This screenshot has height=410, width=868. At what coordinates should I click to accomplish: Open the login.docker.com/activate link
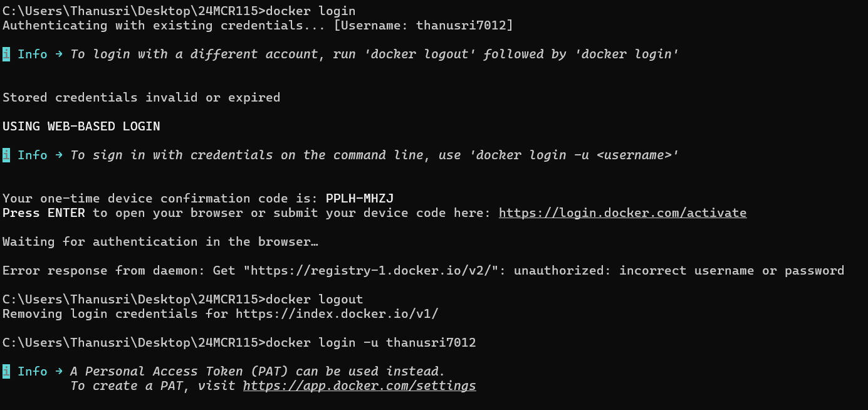coord(622,213)
